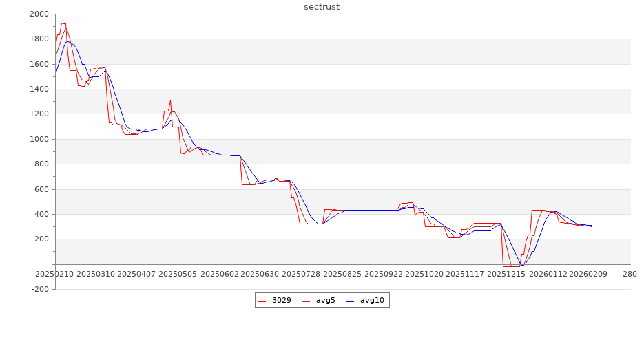Toggle the avg10 series legend label

pos(372,301)
